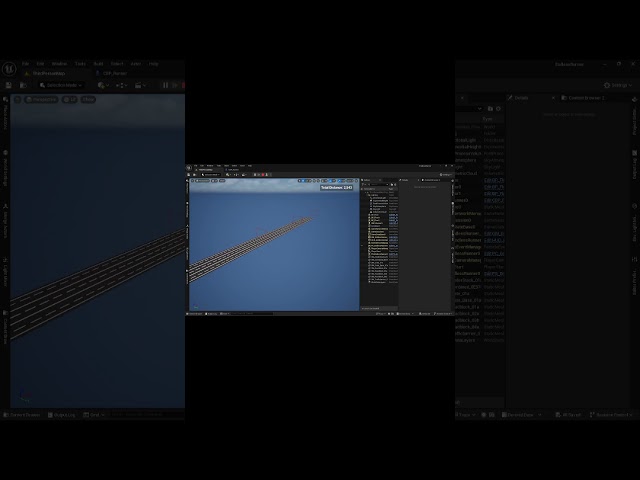Switch to the CBP_Runner tab

pos(111,73)
